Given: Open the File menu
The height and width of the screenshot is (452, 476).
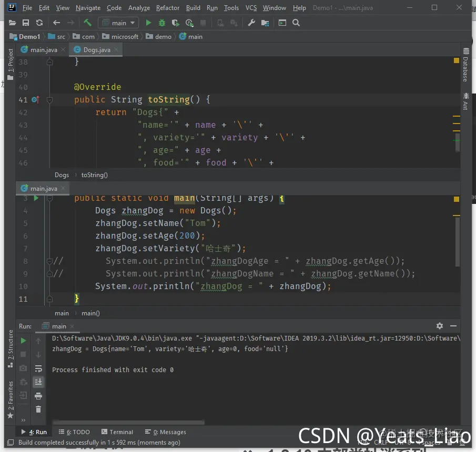Looking at the screenshot, I should pos(27,8).
